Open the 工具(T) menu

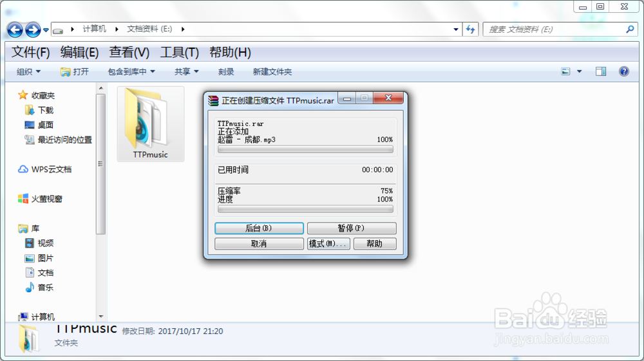click(180, 53)
